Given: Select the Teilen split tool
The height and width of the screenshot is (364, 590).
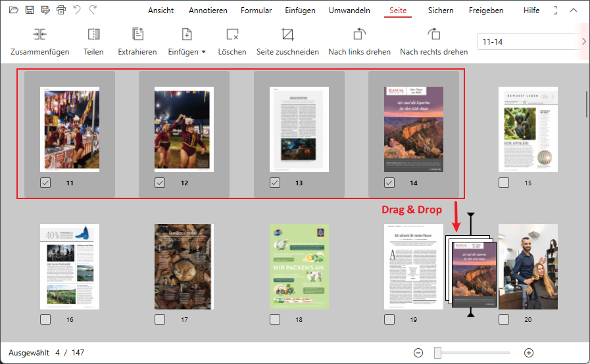Looking at the screenshot, I should point(93,42).
